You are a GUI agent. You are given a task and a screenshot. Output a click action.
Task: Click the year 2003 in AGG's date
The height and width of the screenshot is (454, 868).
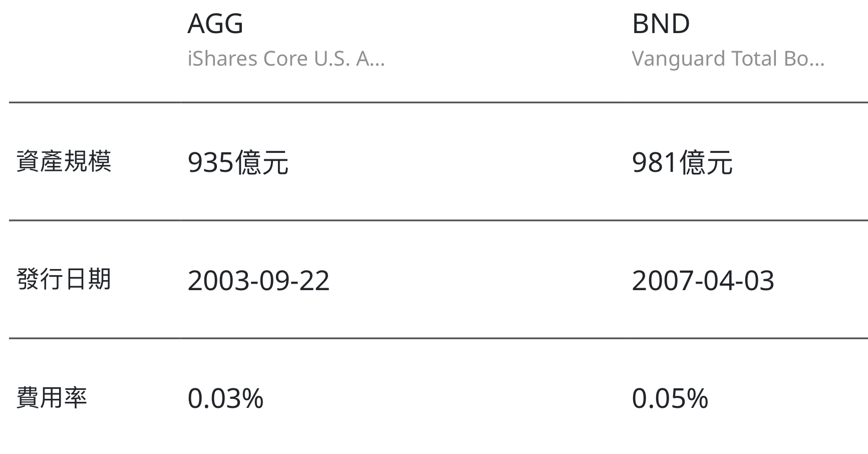(x=216, y=281)
